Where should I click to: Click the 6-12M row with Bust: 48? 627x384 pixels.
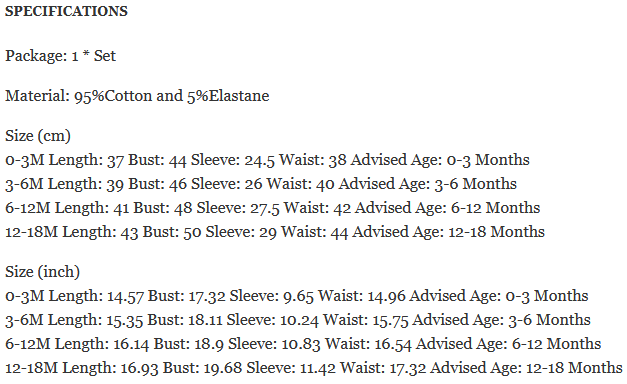tap(272, 208)
